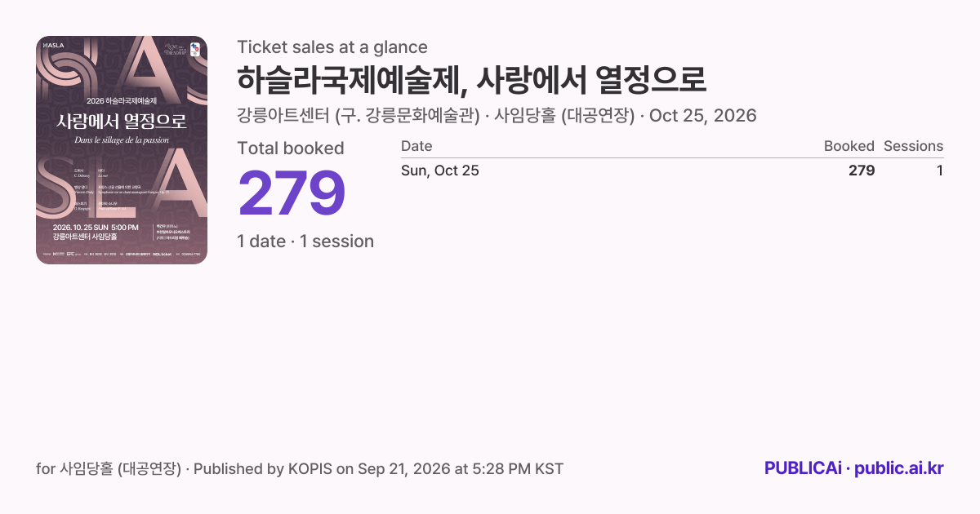Image resolution: width=980 pixels, height=514 pixels.
Task: Click the session count 1 in the row
Action: 940,171
